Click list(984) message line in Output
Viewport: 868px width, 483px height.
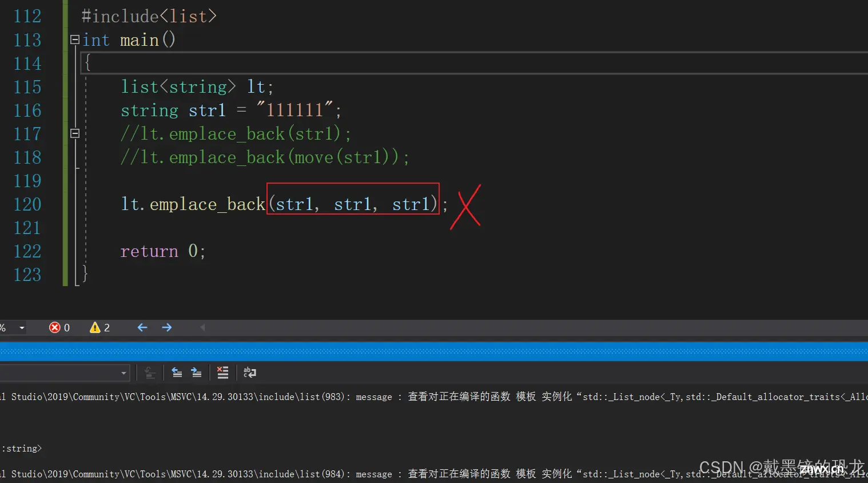click(x=434, y=474)
